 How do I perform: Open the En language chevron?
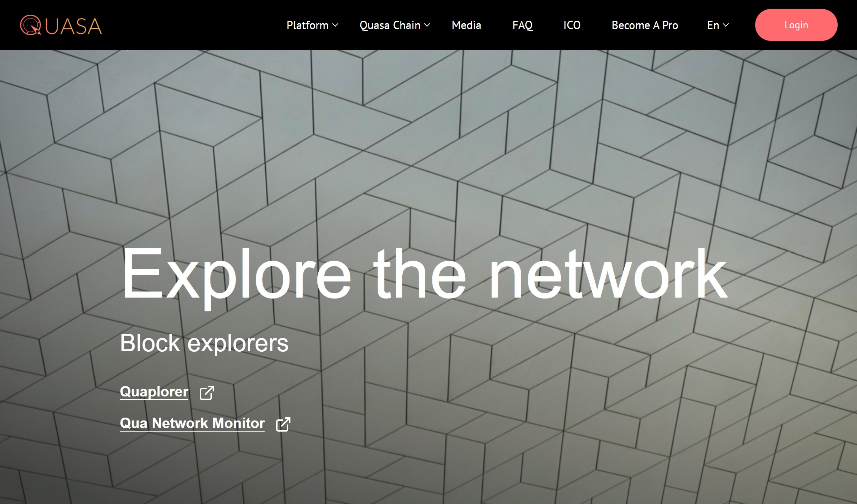pos(726,25)
